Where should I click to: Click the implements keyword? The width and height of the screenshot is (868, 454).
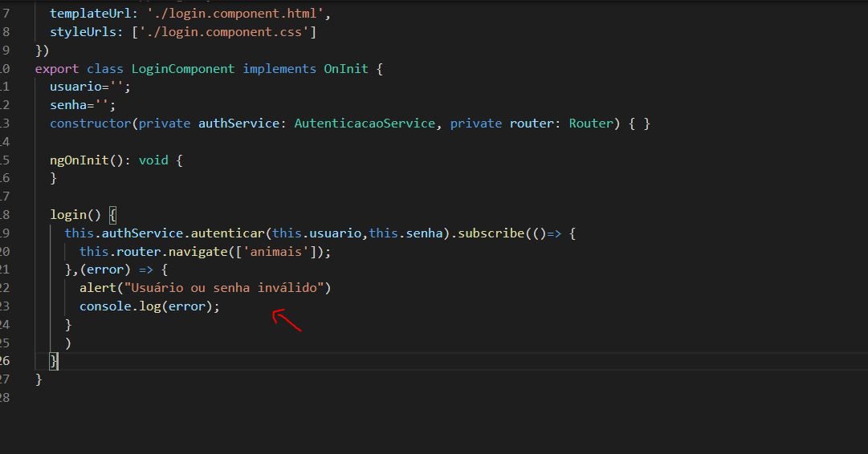[x=279, y=69]
